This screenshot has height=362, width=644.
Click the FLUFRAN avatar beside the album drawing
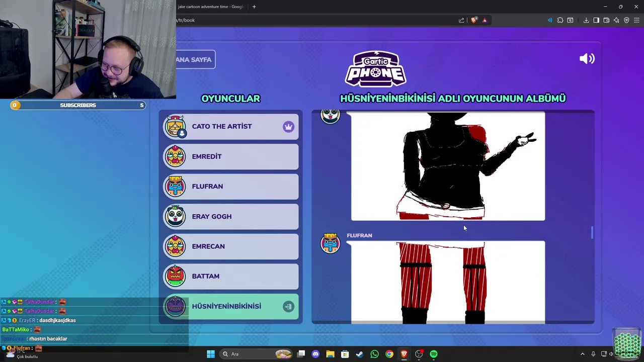[331, 243]
